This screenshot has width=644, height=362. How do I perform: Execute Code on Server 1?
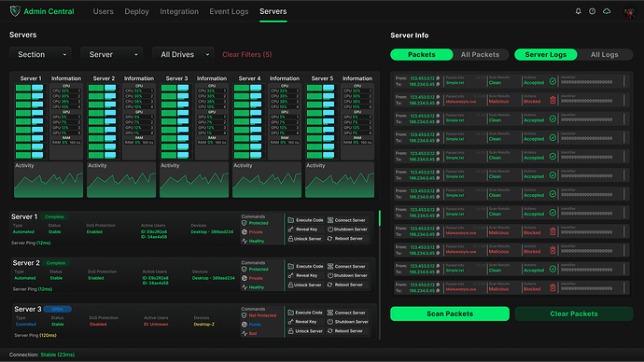click(x=305, y=220)
